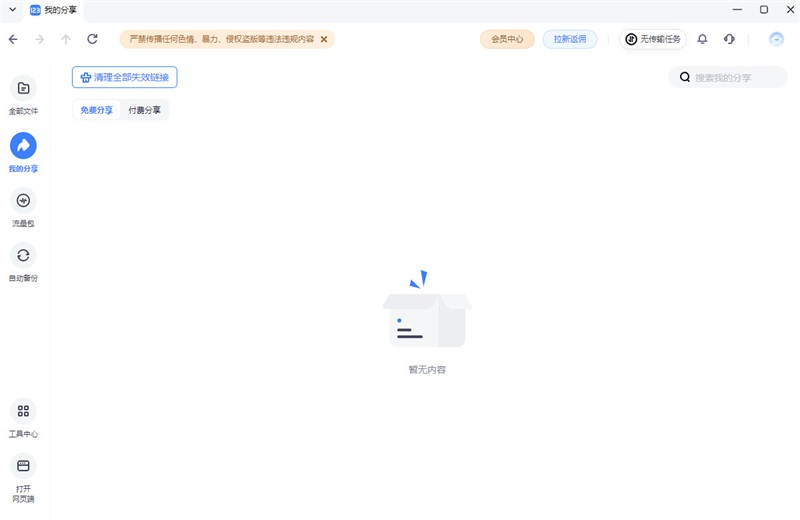
Task: Open the 流量包 sidebar icon
Action: tap(23, 201)
